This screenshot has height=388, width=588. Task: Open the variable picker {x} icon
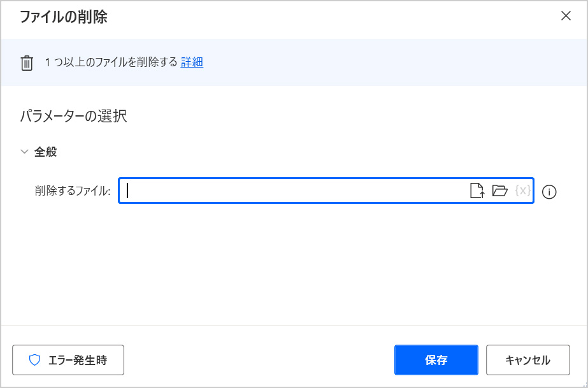(522, 190)
